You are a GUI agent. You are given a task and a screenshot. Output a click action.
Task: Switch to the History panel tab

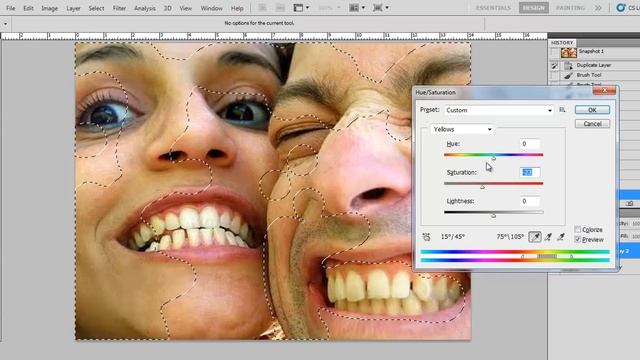[562, 43]
